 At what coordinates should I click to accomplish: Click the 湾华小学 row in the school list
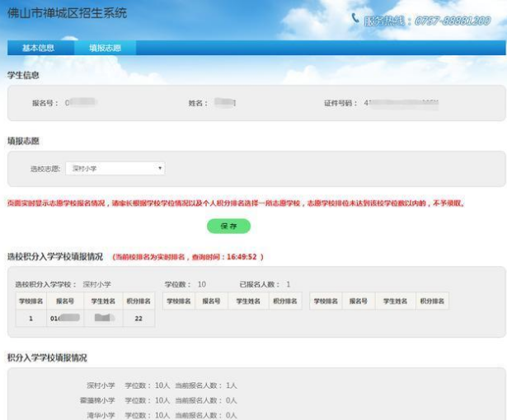161,414
